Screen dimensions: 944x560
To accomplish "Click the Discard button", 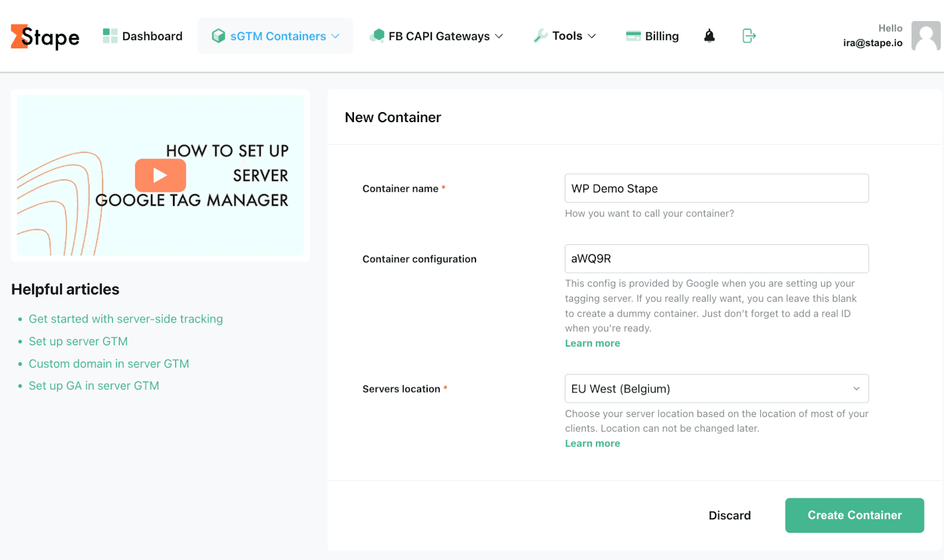I will click(x=729, y=515).
